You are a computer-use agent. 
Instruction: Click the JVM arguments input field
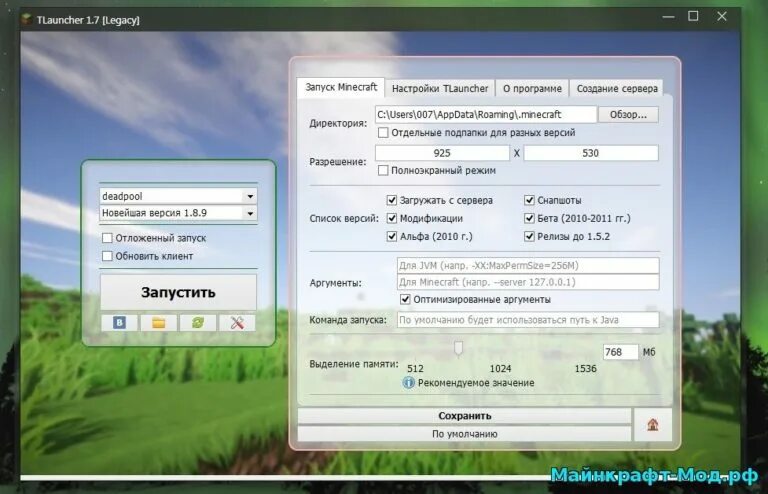pos(528,266)
